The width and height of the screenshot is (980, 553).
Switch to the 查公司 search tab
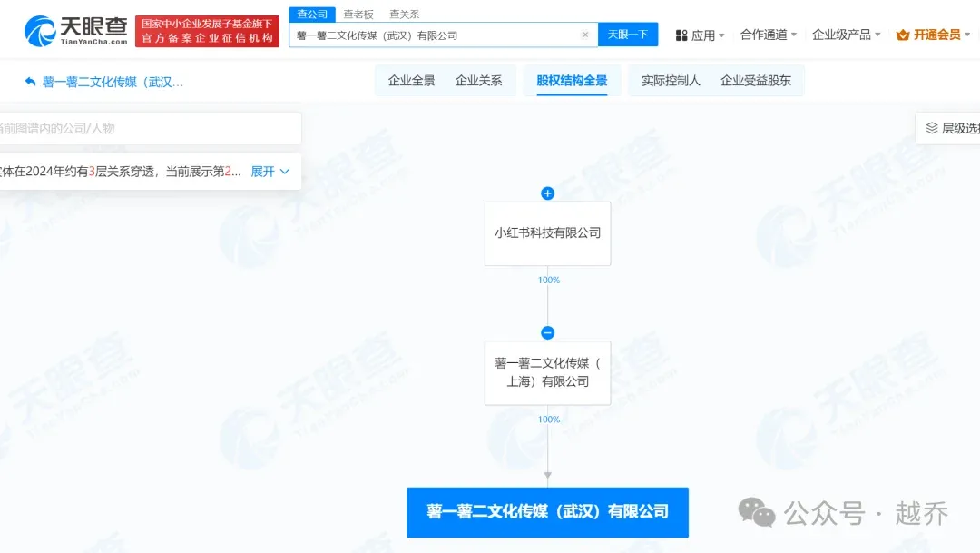(312, 14)
